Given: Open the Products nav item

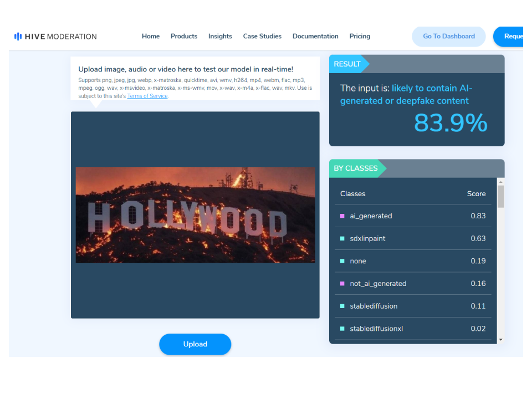Looking at the screenshot, I should click(184, 37).
